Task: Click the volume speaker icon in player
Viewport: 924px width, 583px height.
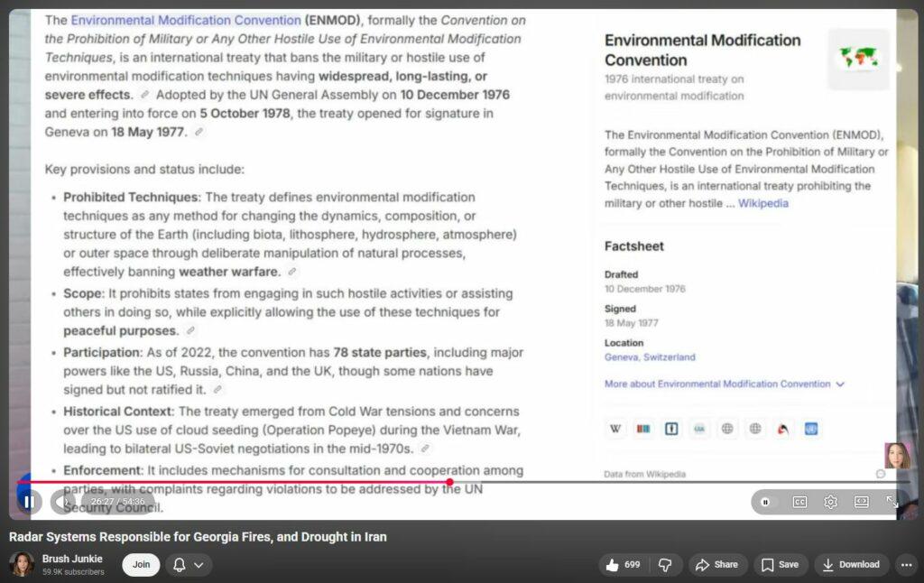Action: [61, 503]
